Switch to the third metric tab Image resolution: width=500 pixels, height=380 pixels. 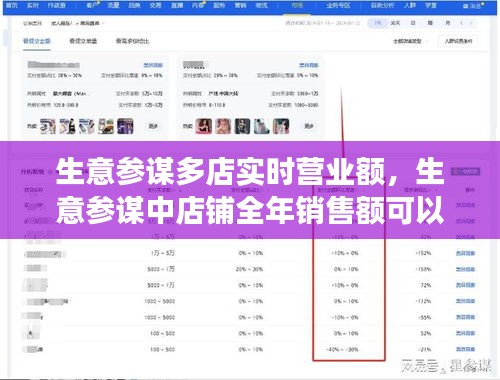coord(132,41)
